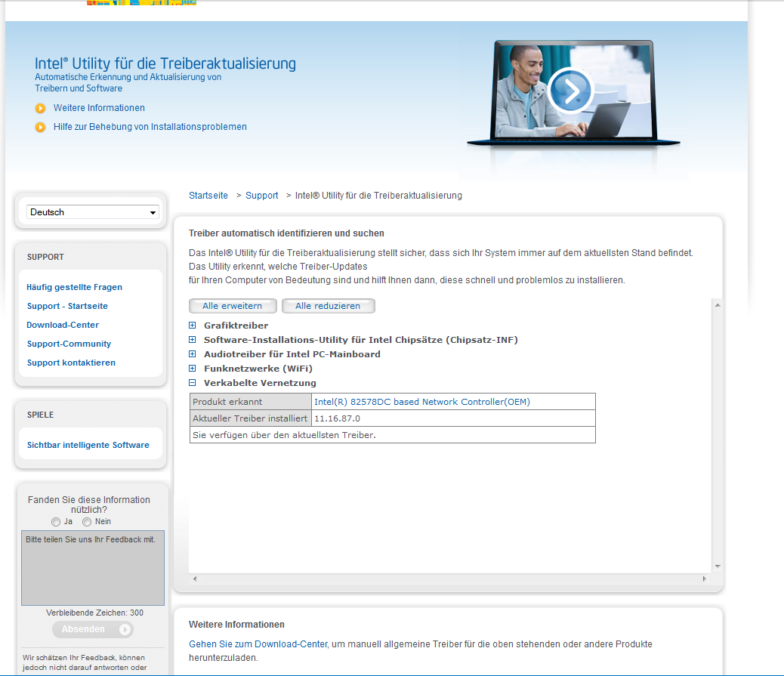Click the Absenden button
784x676 pixels.
point(93,629)
